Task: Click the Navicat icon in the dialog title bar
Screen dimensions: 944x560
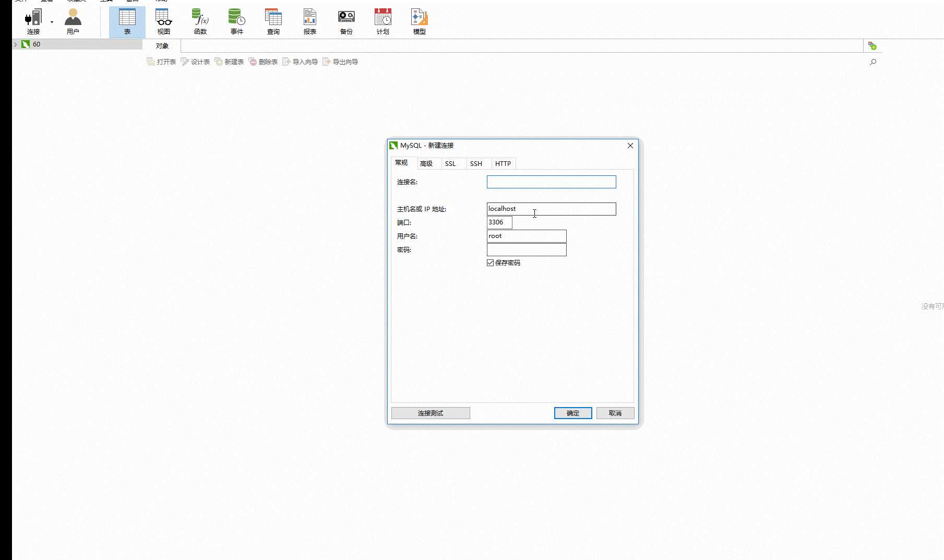Action: [x=393, y=145]
